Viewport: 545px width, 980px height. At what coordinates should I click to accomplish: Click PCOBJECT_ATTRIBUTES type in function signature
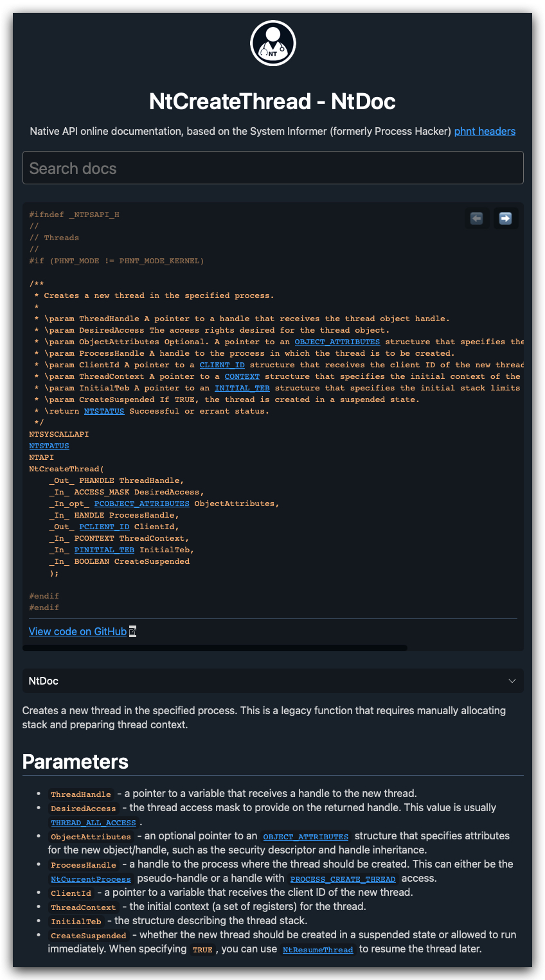[142, 503]
